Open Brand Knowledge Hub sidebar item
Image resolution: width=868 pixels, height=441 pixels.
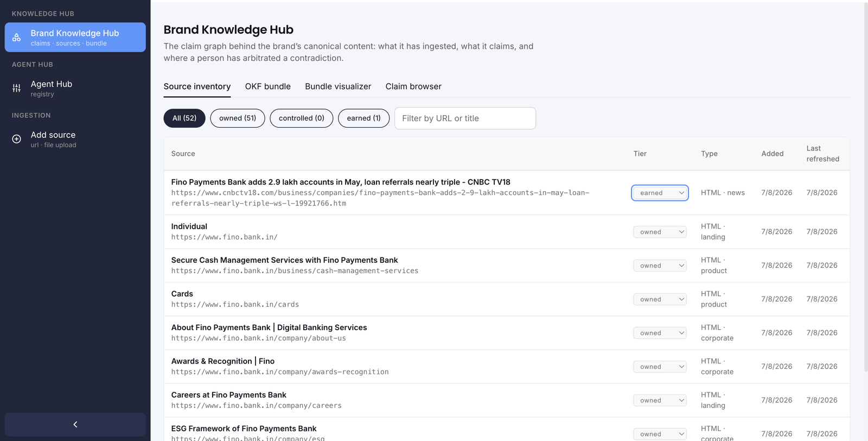[x=75, y=37]
